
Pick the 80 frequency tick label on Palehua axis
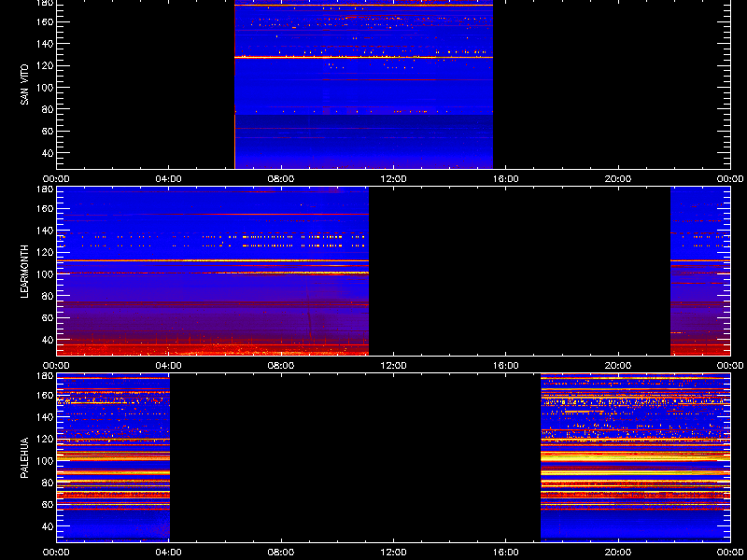(48, 483)
